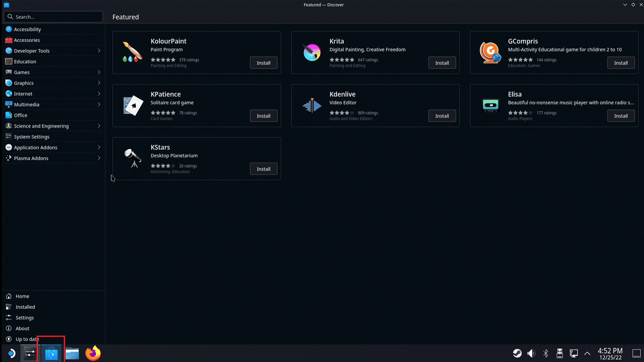The height and width of the screenshot is (362, 644).
Task: Click the Settings sliders icon in sidebar
Action: (9, 317)
